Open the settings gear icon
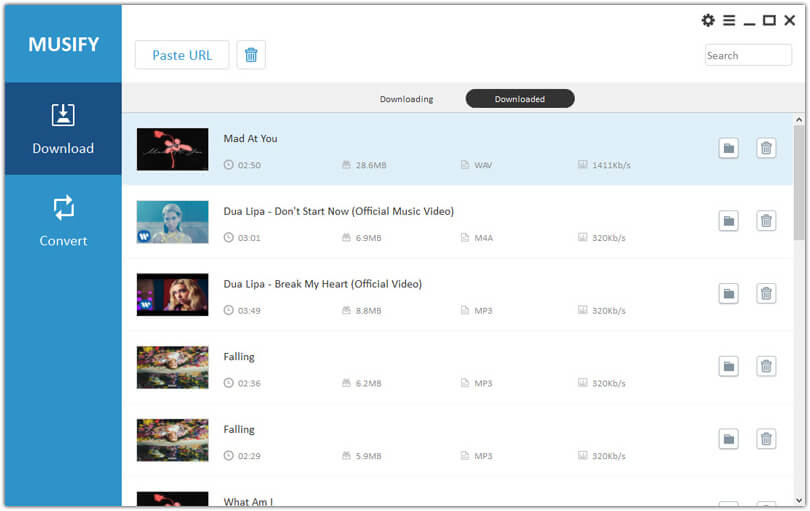Image resolution: width=810 pixels, height=511 pixels. coord(708,20)
